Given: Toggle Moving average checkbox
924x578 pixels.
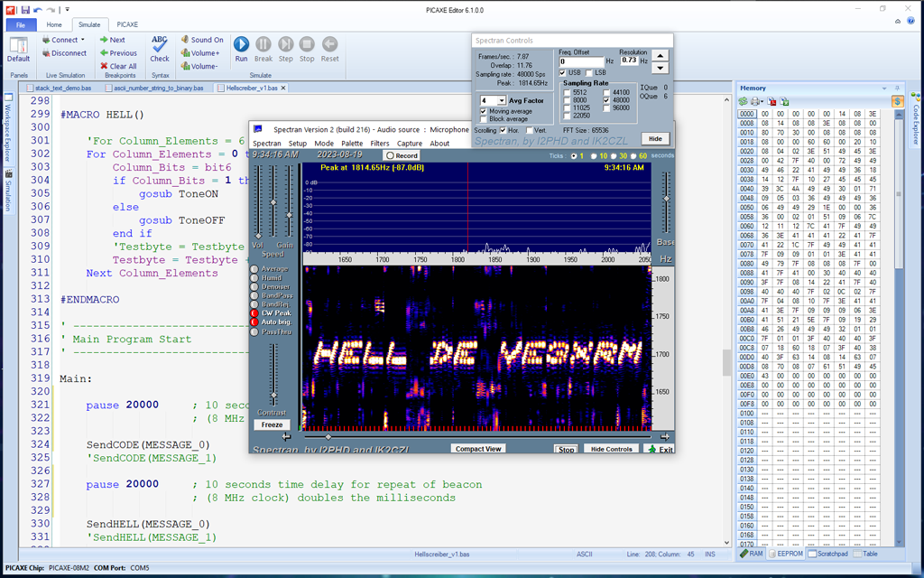Looking at the screenshot, I should tap(484, 111).
